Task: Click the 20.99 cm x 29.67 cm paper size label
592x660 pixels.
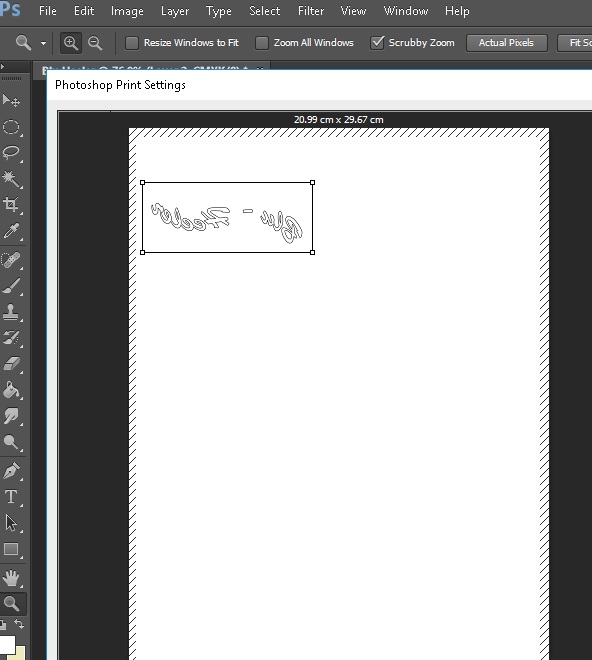Action: [x=339, y=120]
